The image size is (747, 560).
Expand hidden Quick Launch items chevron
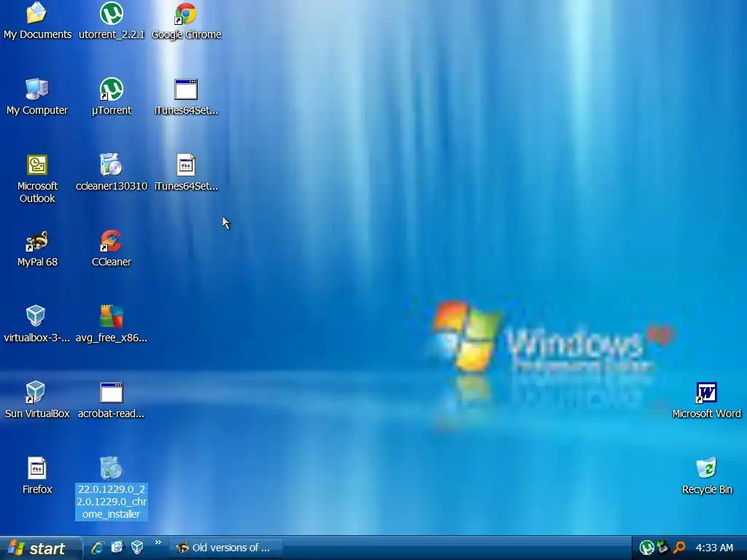click(x=158, y=542)
